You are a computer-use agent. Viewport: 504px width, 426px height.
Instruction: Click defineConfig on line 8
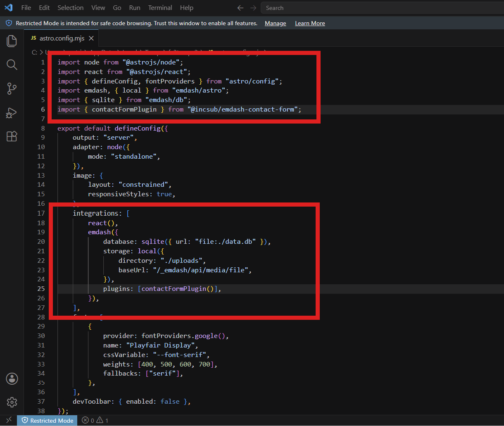(x=138, y=129)
